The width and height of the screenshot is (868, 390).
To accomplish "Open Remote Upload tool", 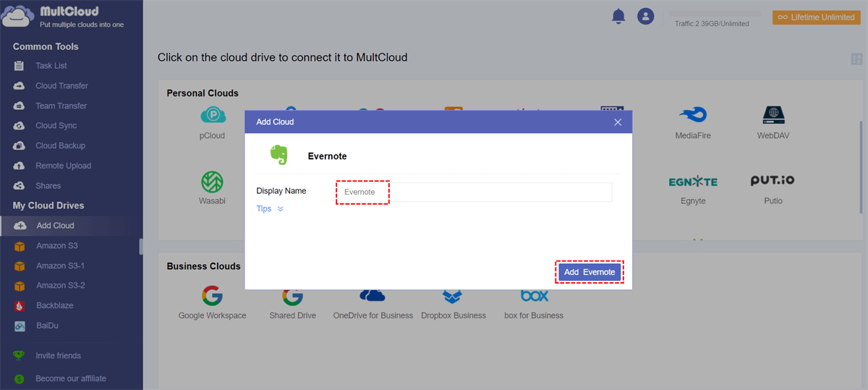I will point(63,166).
